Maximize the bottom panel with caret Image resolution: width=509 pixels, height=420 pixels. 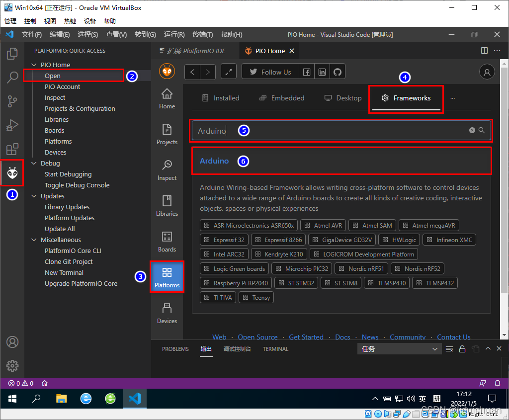pyautogui.click(x=488, y=348)
